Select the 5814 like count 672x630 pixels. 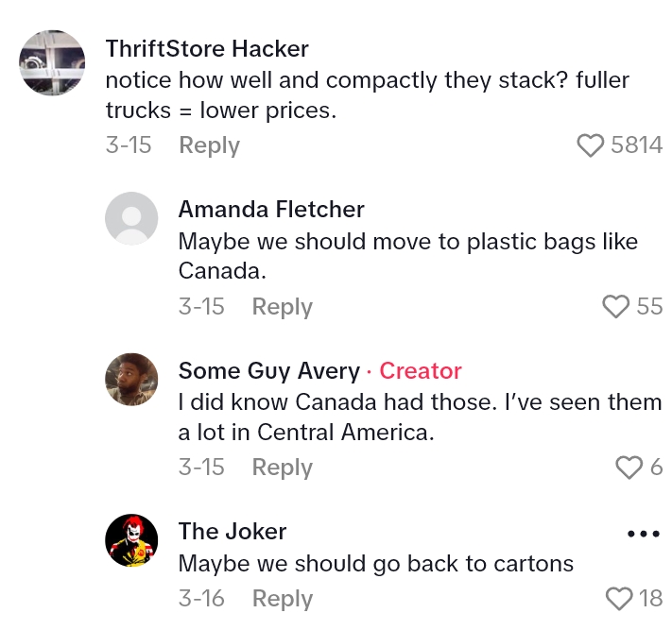[637, 145]
